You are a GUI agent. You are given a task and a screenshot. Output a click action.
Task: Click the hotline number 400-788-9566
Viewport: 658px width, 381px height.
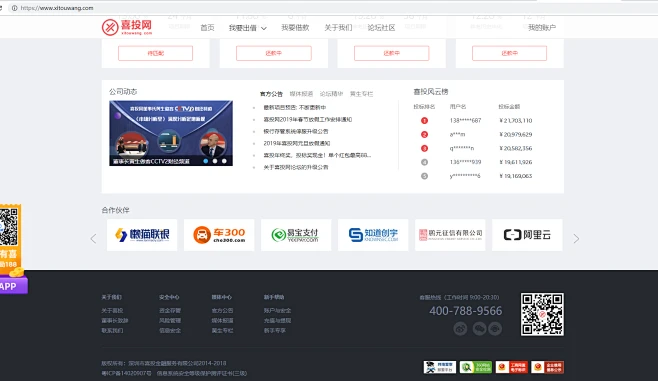[x=465, y=311]
